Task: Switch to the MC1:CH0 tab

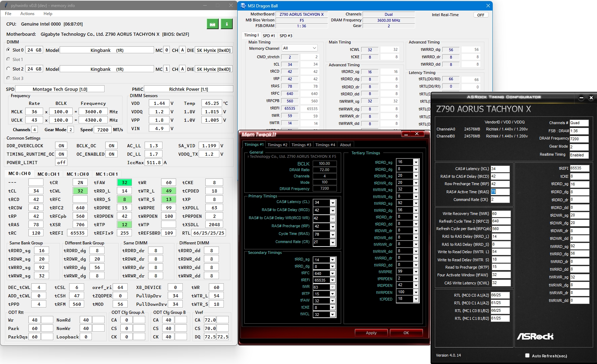Action: tap(78, 174)
